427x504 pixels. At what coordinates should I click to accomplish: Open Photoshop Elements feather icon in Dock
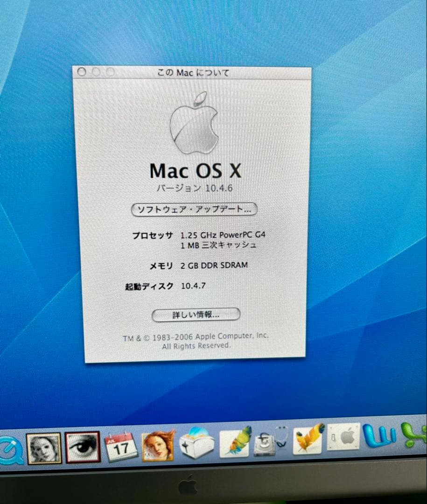point(307,441)
